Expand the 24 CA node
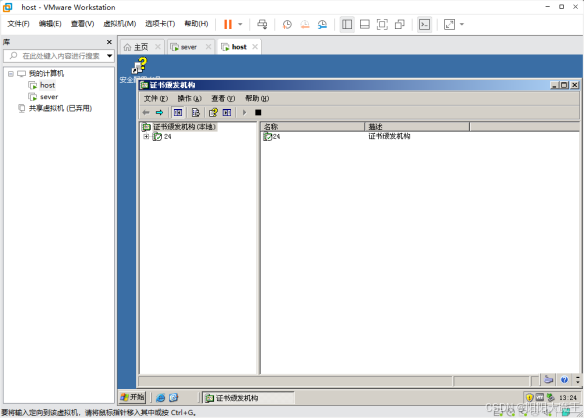Image resolution: width=584 pixels, height=419 pixels. [146, 137]
